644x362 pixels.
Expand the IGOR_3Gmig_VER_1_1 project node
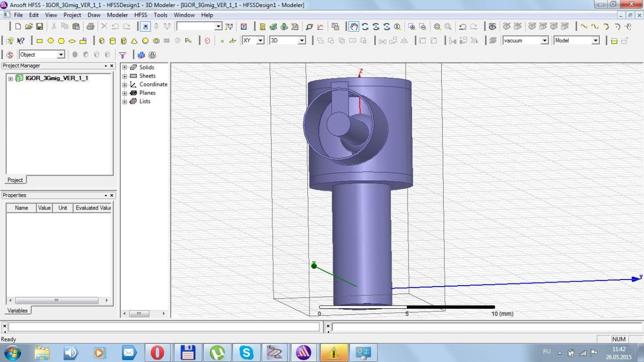11,78
